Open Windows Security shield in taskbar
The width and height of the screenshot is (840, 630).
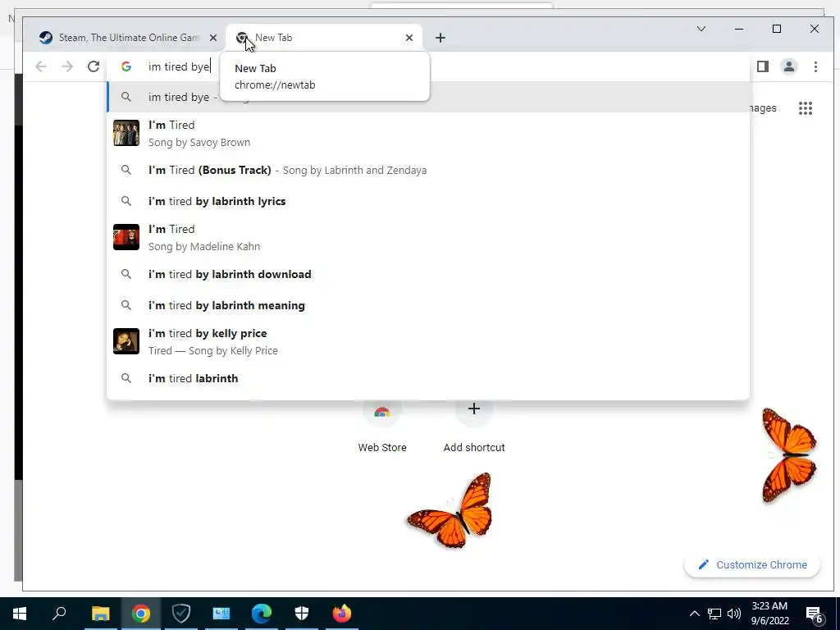click(x=302, y=614)
